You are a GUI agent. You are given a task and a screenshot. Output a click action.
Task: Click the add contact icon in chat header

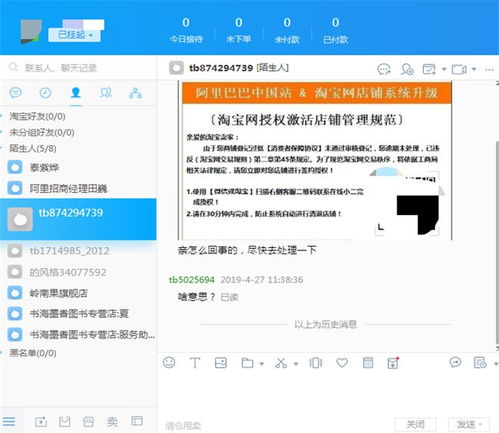click(x=407, y=69)
